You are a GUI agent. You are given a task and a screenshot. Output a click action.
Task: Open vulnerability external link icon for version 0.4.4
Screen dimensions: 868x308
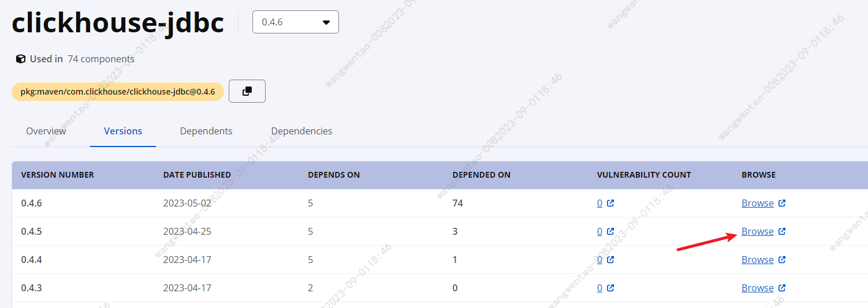[x=610, y=260]
